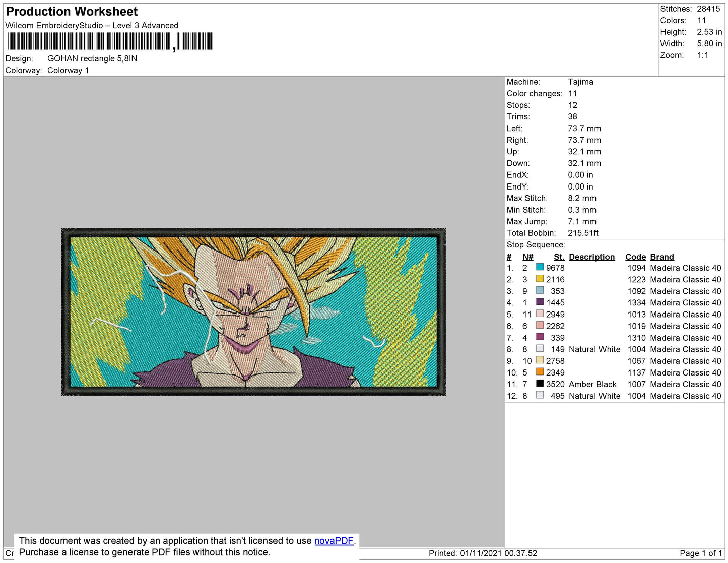Click the Brand column header
The height and width of the screenshot is (563, 728).
[x=661, y=257]
